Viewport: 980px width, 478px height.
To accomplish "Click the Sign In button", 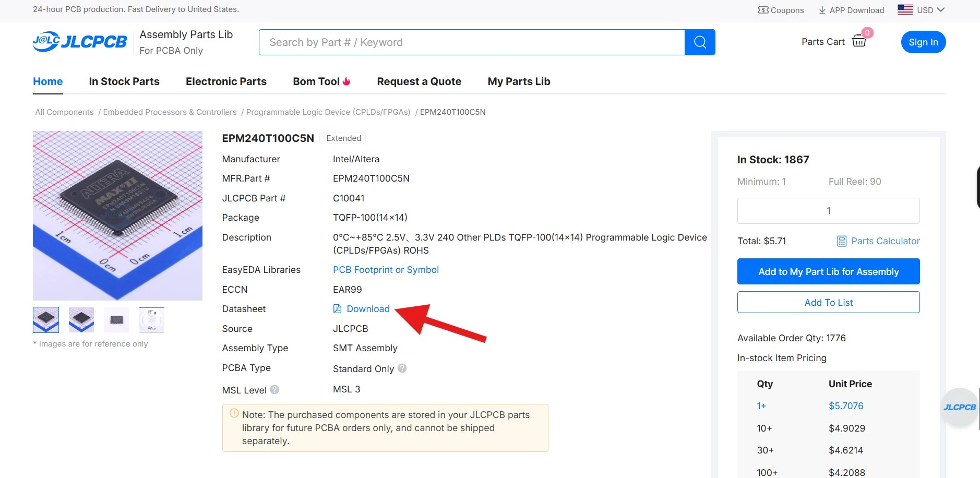I will [x=923, y=42].
